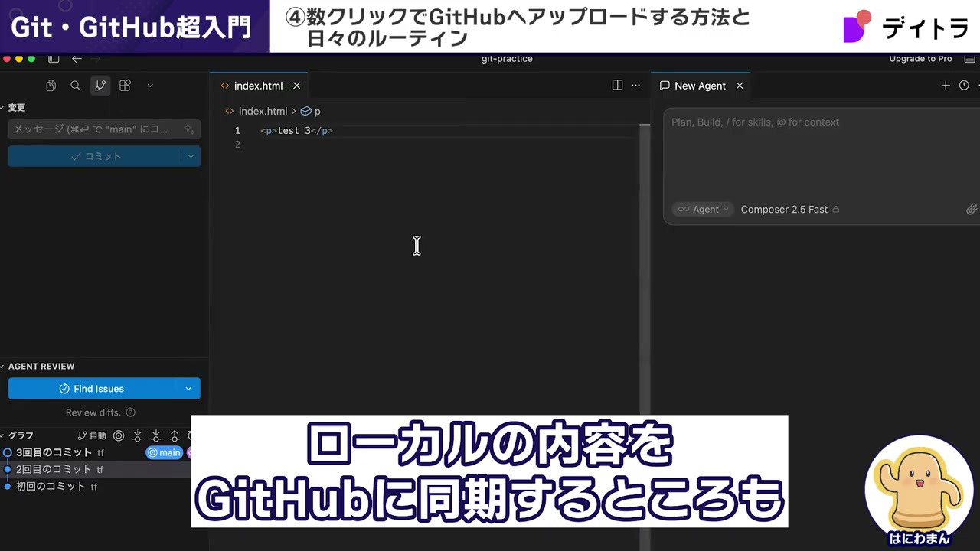Select the 初回のコミット row

pyautogui.click(x=96, y=486)
